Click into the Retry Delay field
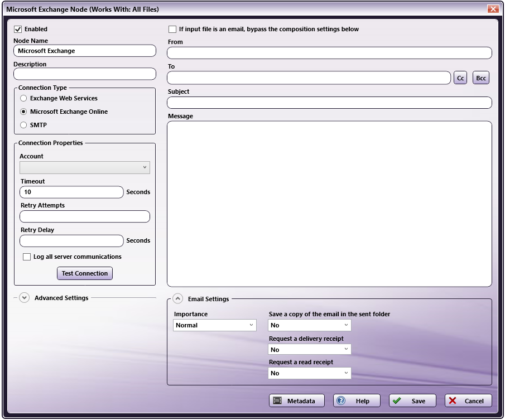505x420 pixels. click(x=71, y=241)
